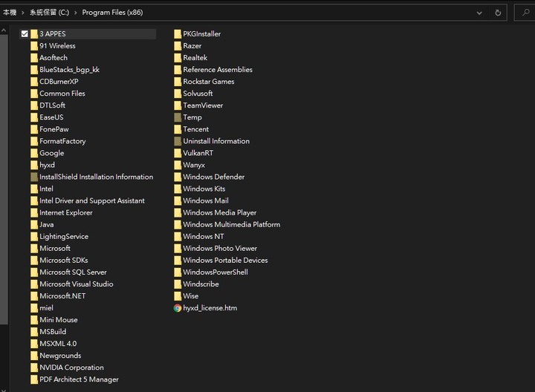Navigate to 系統保留 (C:) breadcrumb
This screenshot has width=535, height=392.
click(x=49, y=13)
